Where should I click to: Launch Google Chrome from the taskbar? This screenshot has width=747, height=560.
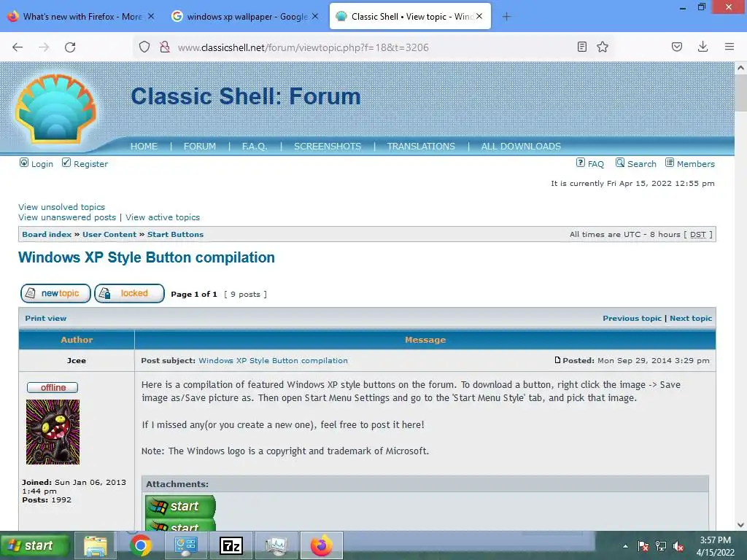pyautogui.click(x=141, y=545)
